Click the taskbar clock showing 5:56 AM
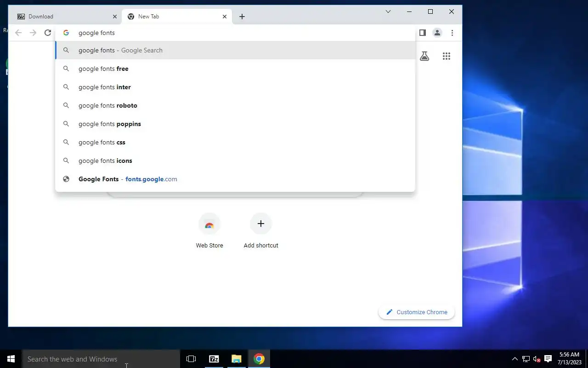 tap(570, 359)
